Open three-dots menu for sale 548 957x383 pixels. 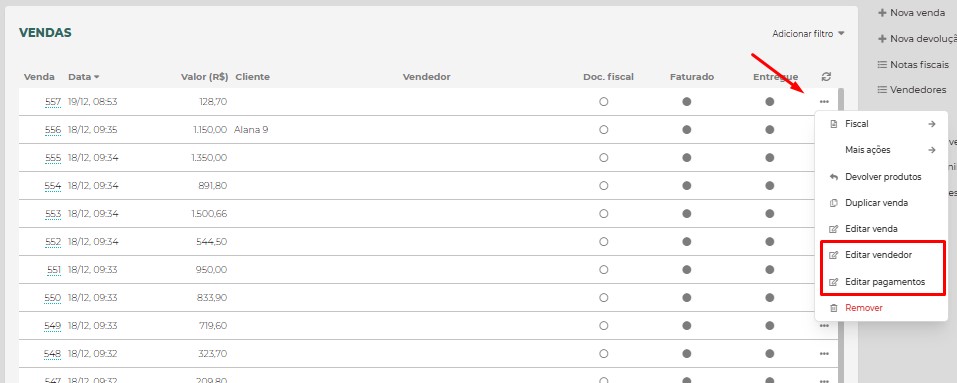(825, 354)
